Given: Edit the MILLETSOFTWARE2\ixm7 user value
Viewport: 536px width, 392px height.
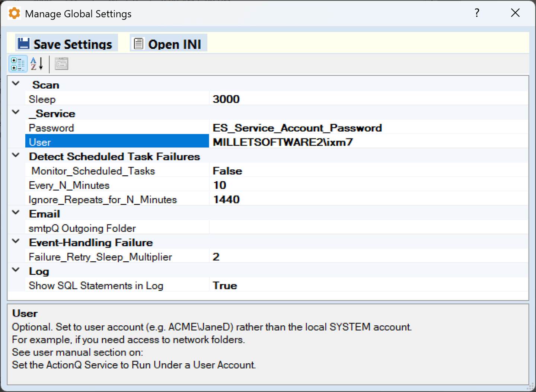Looking at the screenshot, I should tap(368, 142).
